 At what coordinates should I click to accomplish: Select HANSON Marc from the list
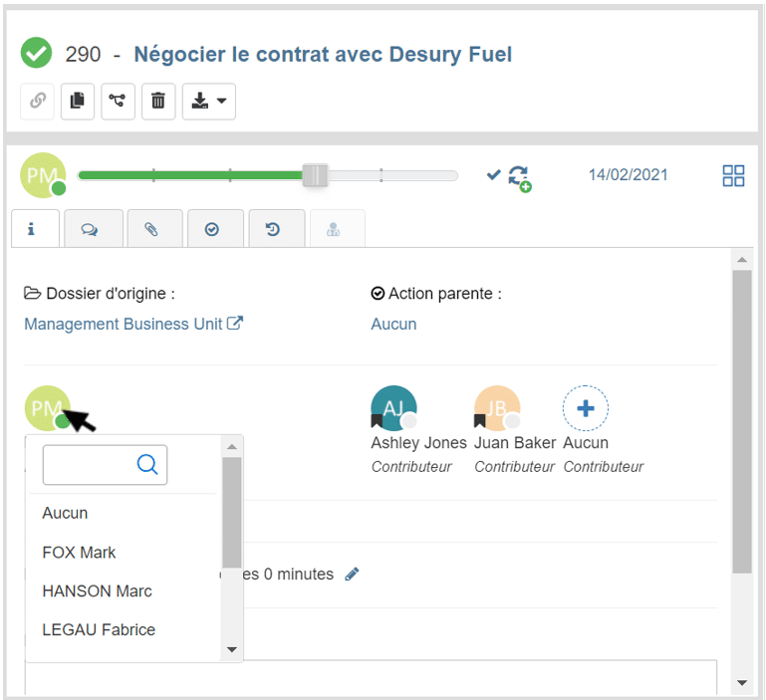point(97,590)
